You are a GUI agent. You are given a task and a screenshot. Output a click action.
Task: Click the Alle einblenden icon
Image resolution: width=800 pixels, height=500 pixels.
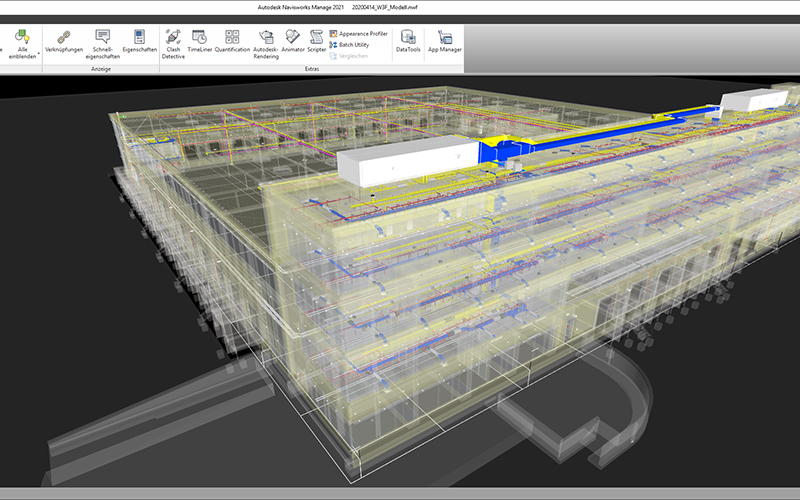point(22,37)
